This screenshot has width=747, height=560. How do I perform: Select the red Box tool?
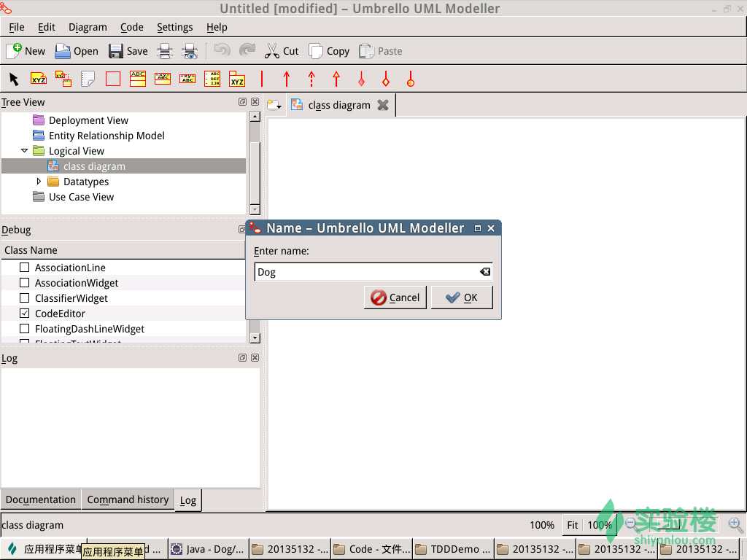[x=113, y=79]
